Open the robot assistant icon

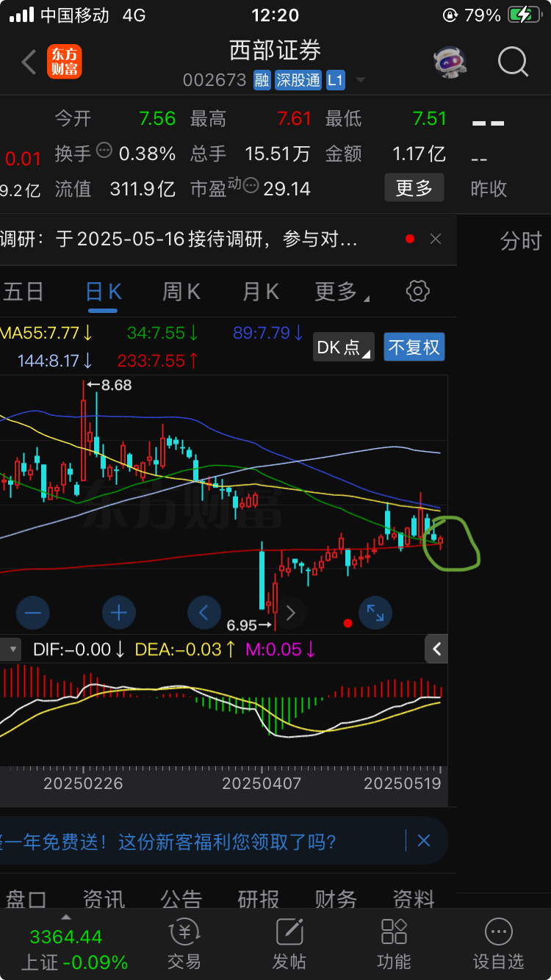pyautogui.click(x=450, y=62)
